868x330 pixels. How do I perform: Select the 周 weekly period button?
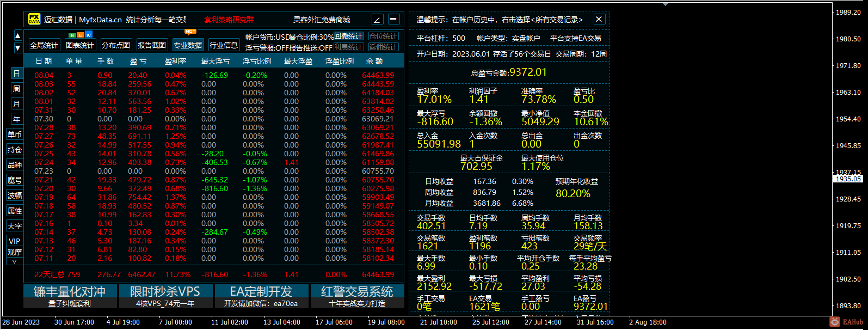tap(16, 89)
